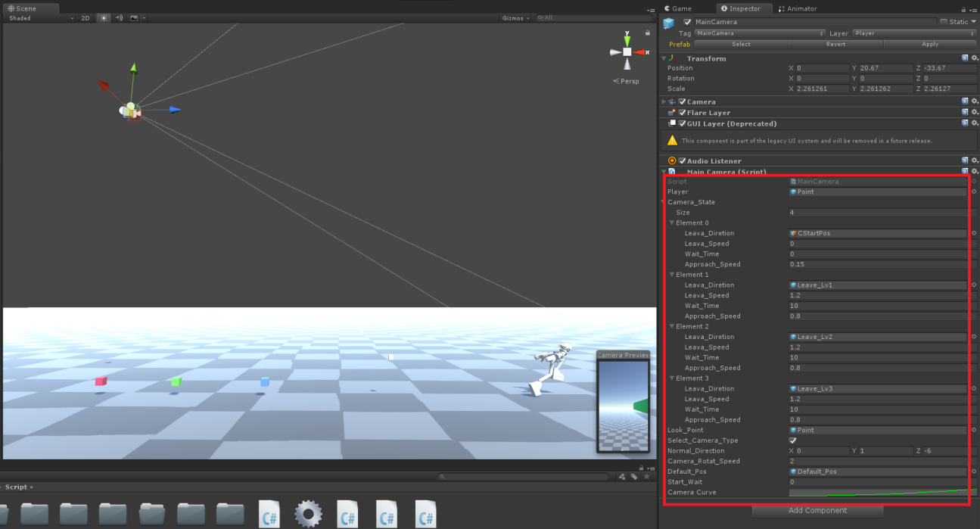Open the Shaded draw mode dropdown
Viewport: 980px width, 529px height.
pyautogui.click(x=41, y=17)
